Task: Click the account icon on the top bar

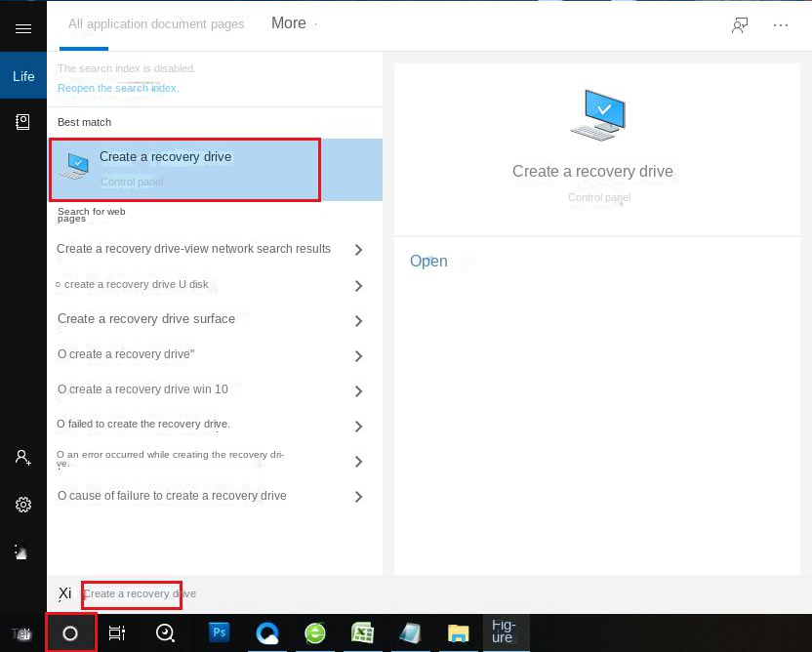Action: [740, 25]
